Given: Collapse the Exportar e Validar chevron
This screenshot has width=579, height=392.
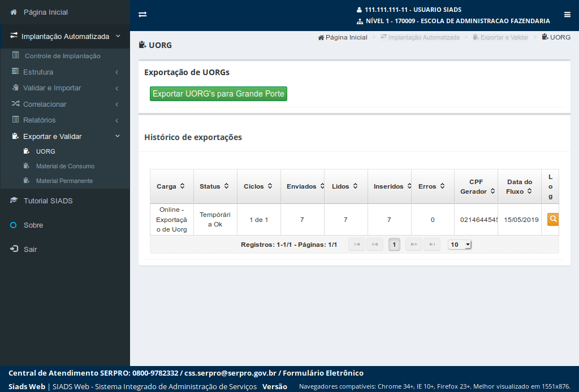Looking at the screenshot, I should coord(118,136).
